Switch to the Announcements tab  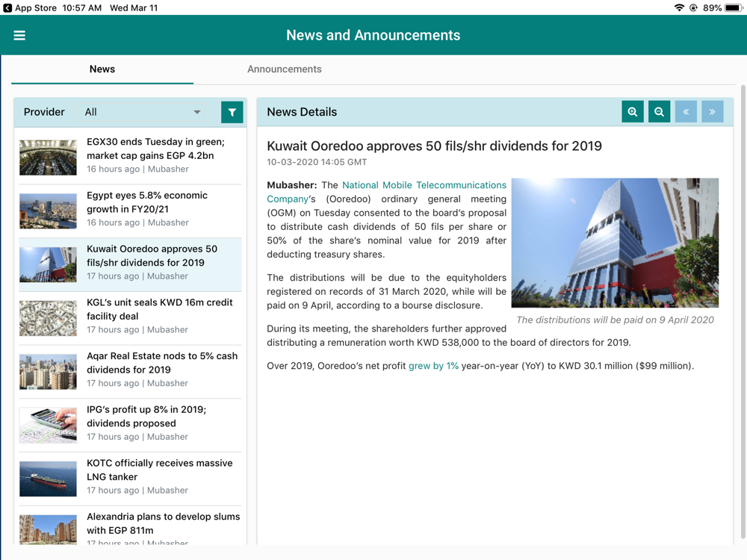(285, 69)
